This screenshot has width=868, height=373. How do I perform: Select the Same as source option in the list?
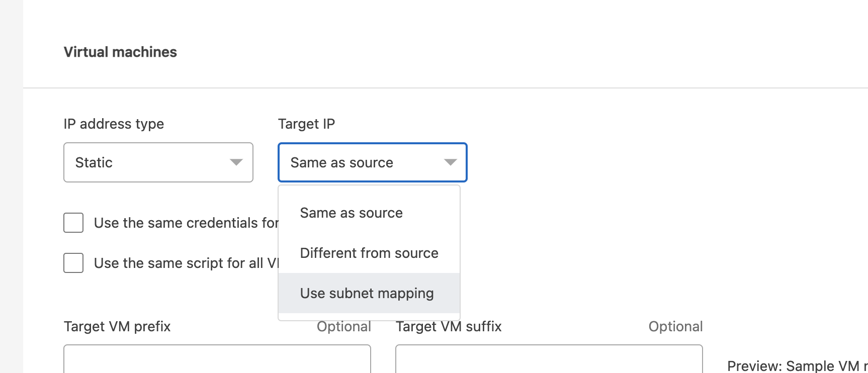(352, 213)
